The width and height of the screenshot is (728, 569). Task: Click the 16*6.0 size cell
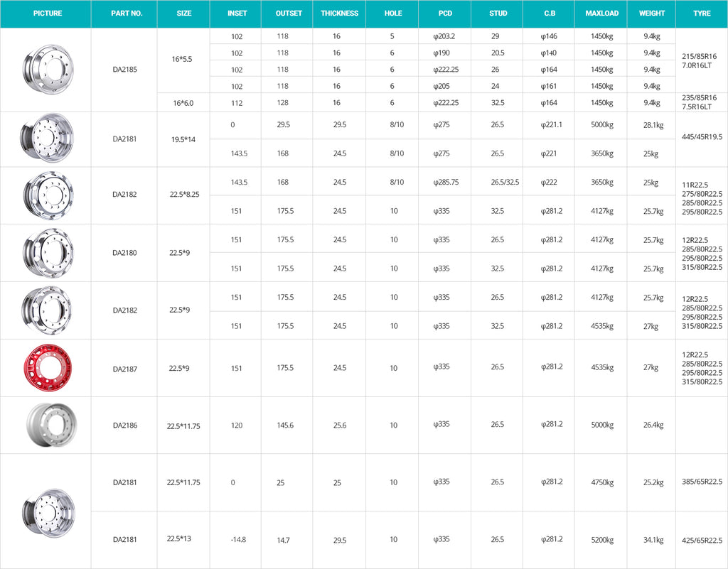pyautogui.click(x=183, y=102)
